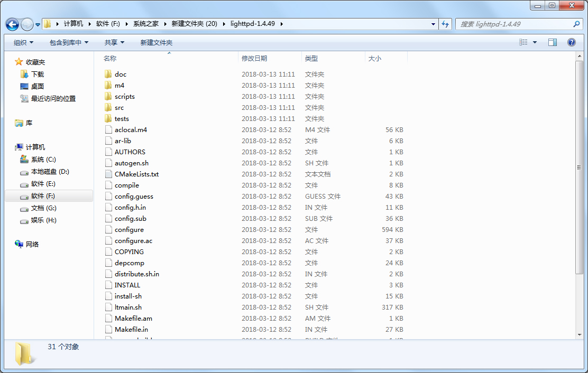The width and height of the screenshot is (588, 373).
Task: Click the change view icon
Action: [x=523, y=42]
